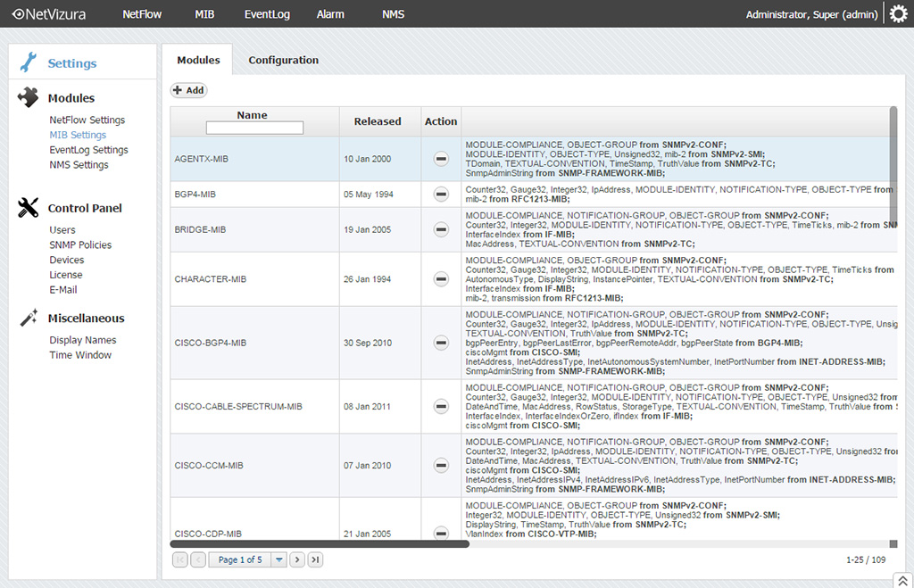Go to the previous page
Image resolution: width=914 pixels, height=588 pixels.
[198, 559]
